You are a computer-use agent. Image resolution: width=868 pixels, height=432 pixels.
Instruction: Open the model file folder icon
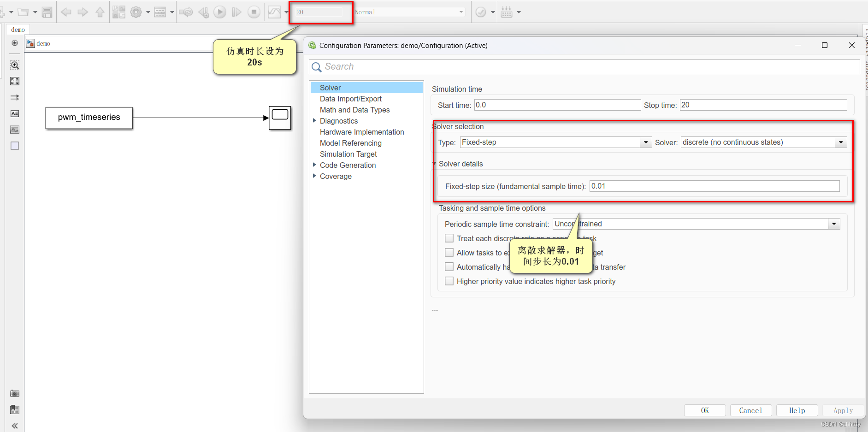coord(23,12)
